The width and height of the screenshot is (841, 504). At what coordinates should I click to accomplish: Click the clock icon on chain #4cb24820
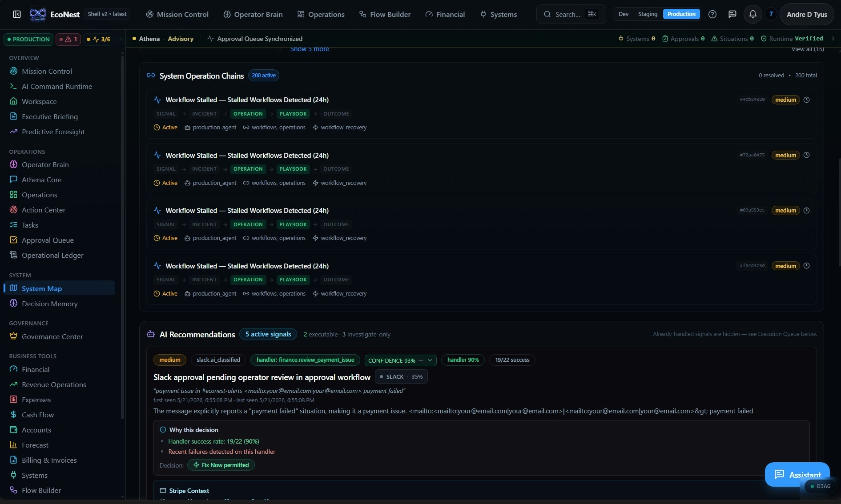point(806,100)
